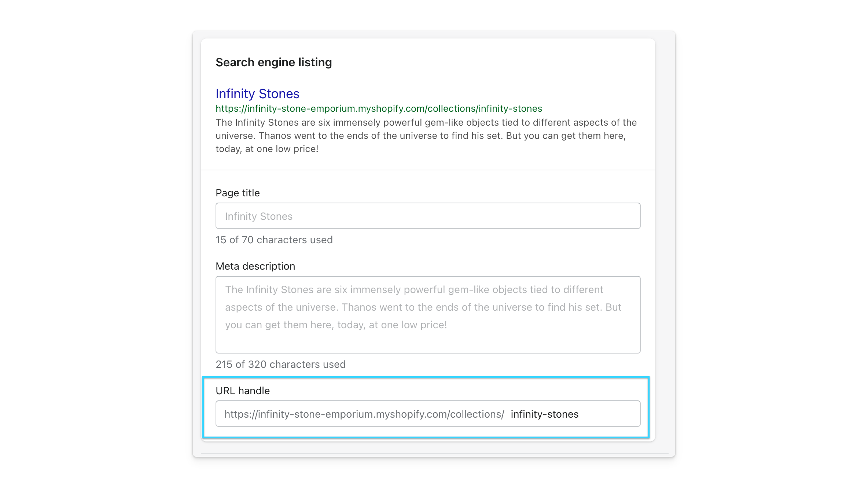Viewport: 868px width, 488px height.
Task: Click the URL handle field label
Action: pos(242,391)
